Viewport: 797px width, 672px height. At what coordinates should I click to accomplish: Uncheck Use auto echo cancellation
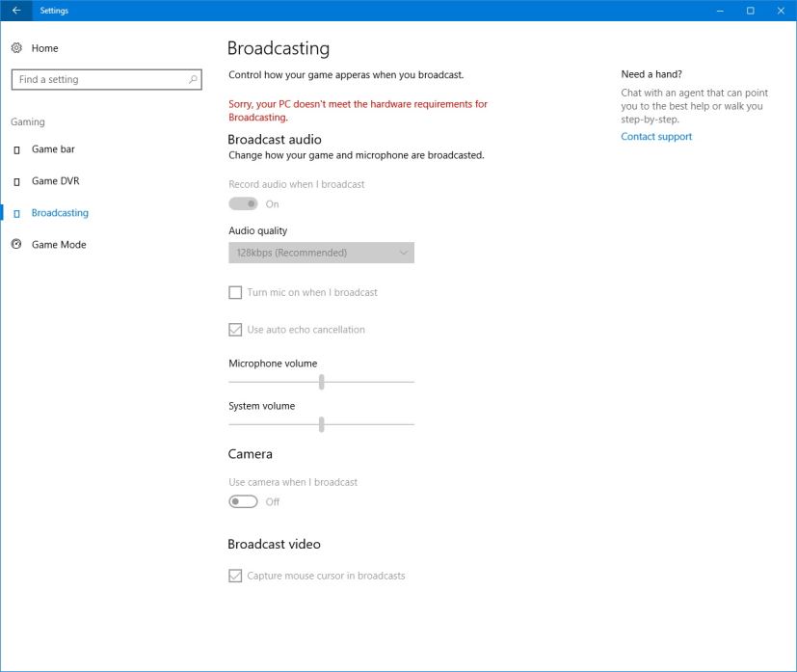[235, 330]
